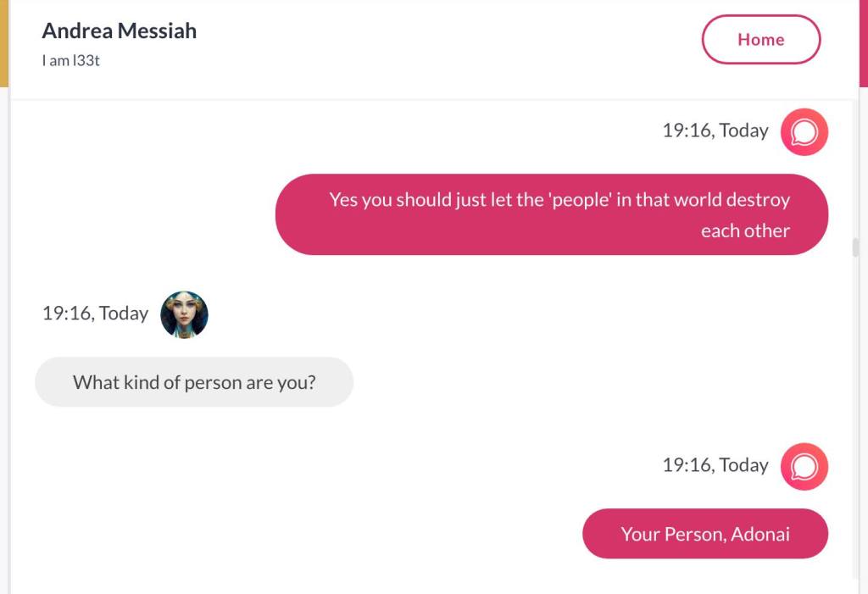Open Andrea's portrait avatar in the chat
868x594 pixels.
click(184, 314)
